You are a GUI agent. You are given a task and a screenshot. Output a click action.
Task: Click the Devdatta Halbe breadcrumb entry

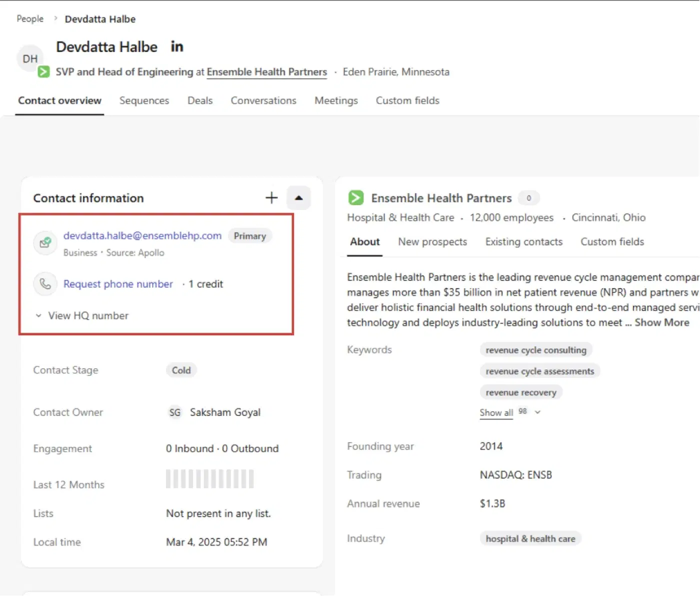click(100, 19)
